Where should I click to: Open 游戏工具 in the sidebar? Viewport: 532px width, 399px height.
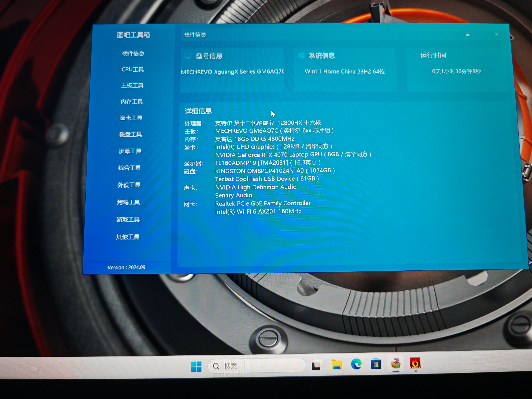click(x=128, y=219)
